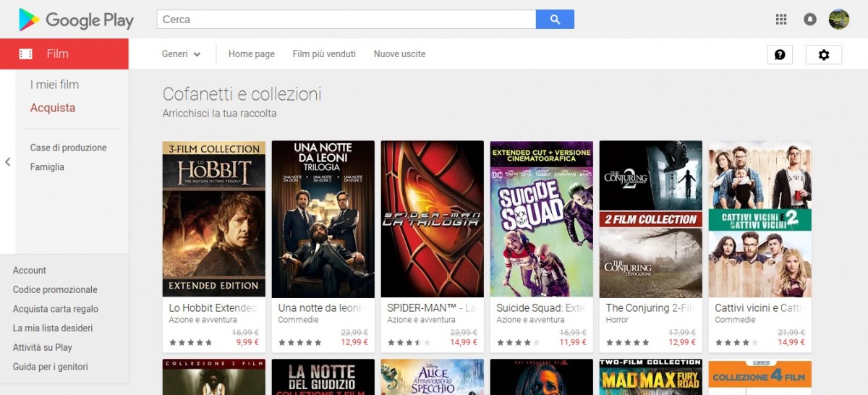Click the red Film section header

(64, 54)
